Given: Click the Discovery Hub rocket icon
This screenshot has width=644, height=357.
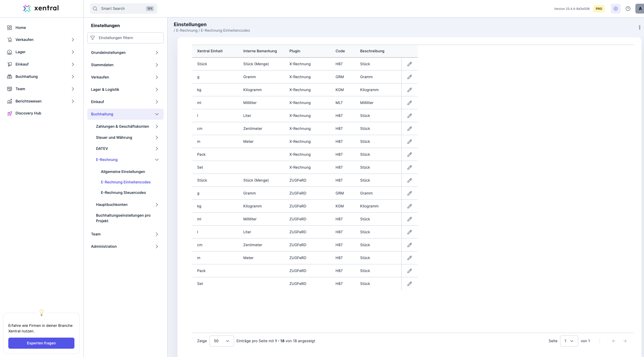Looking at the screenshot, I should (10, 113).
